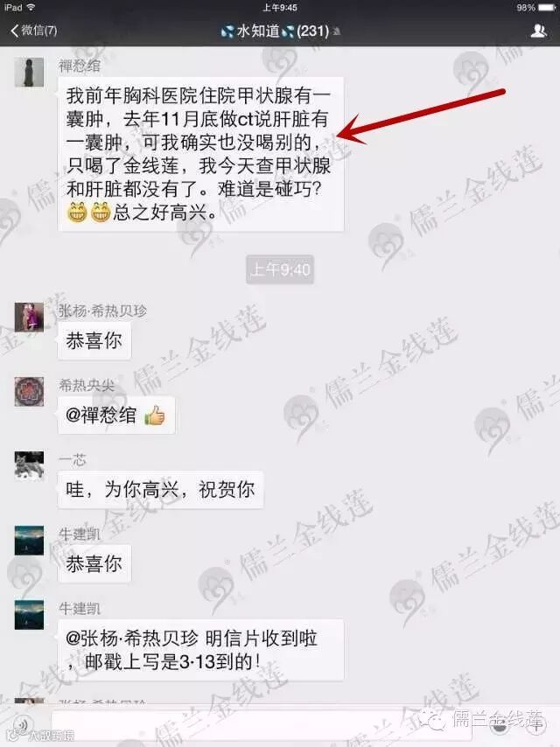Viewport: 560px width, 747px height.
Task: Tap the @禪愁绾 thumbs-up message bubble
Action: (116, 415)
